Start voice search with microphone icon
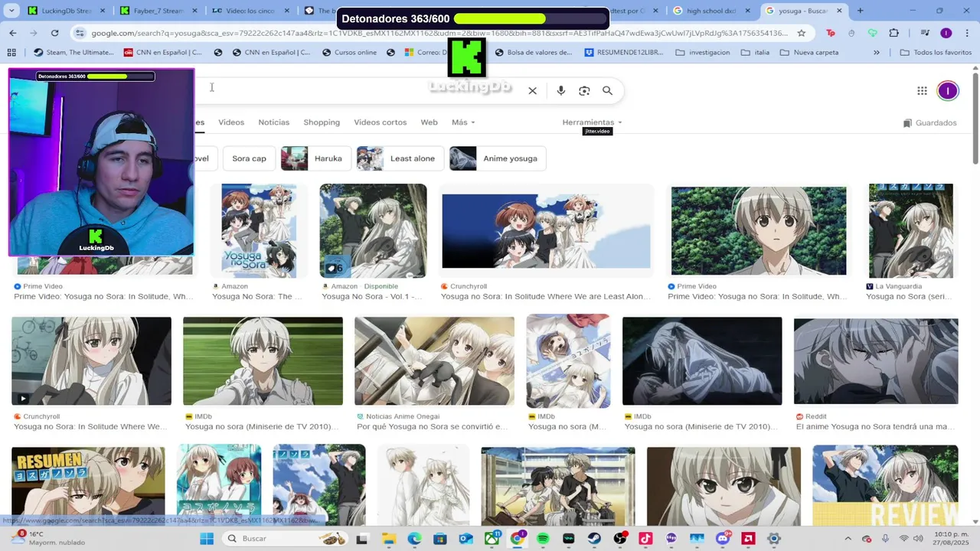 560,91
